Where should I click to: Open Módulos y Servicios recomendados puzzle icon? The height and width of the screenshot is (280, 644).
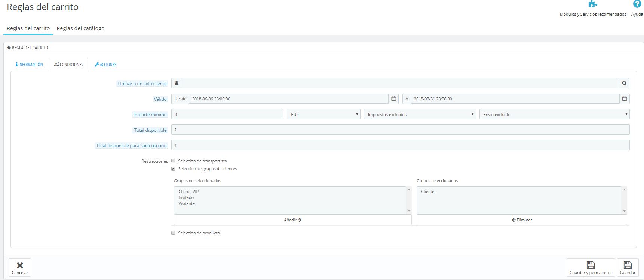(593, 4)
